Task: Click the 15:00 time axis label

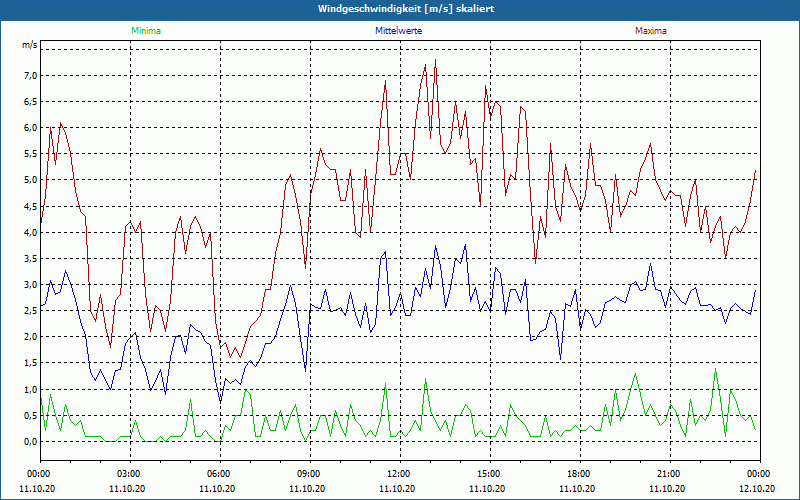Action: tap(489, 474)
